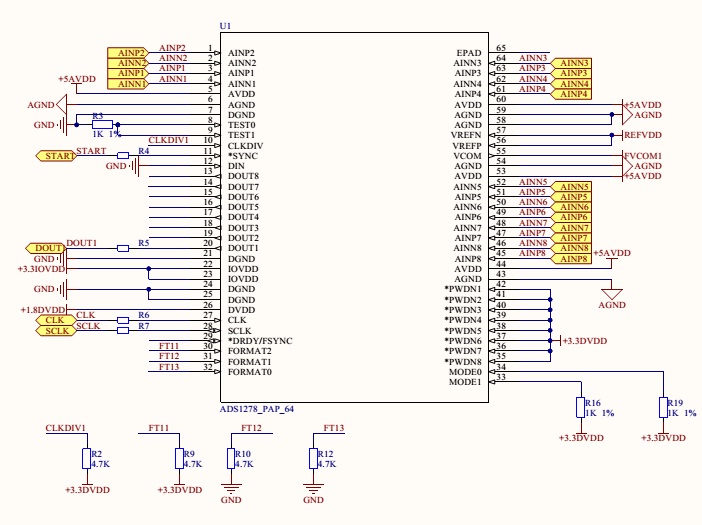702x525 pixels.
Task: Select resistor R5 on the DOUT1 line
Action: 123,248
